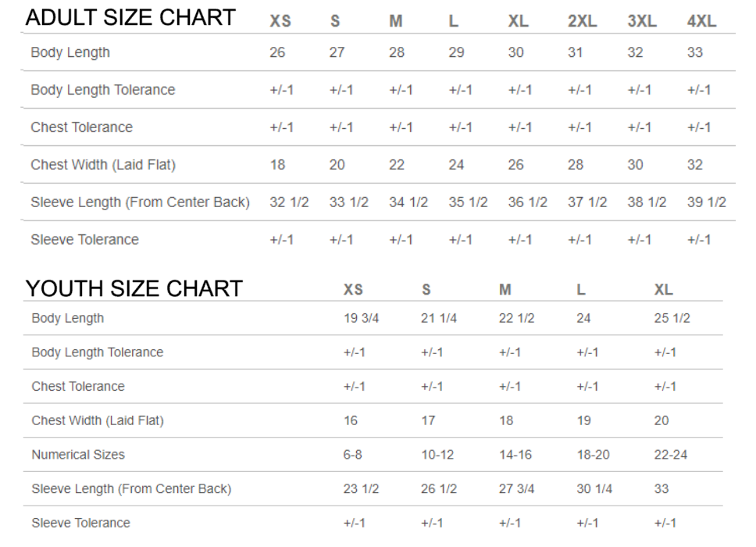This screenshot has height=547, width=756.
Task: Select the youth XL column header
Action: [x=663, y=289]
